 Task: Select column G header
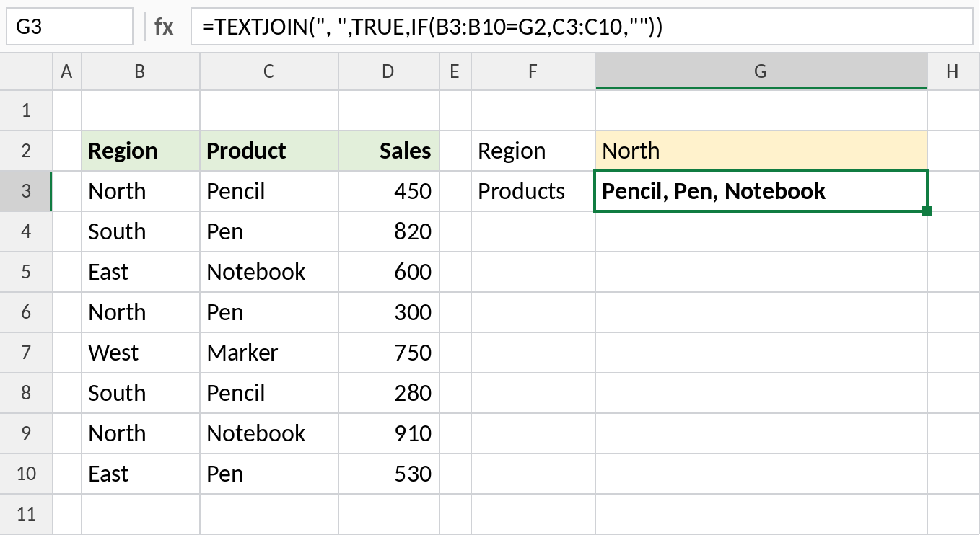pyautogui.click(x=761, y=71)
